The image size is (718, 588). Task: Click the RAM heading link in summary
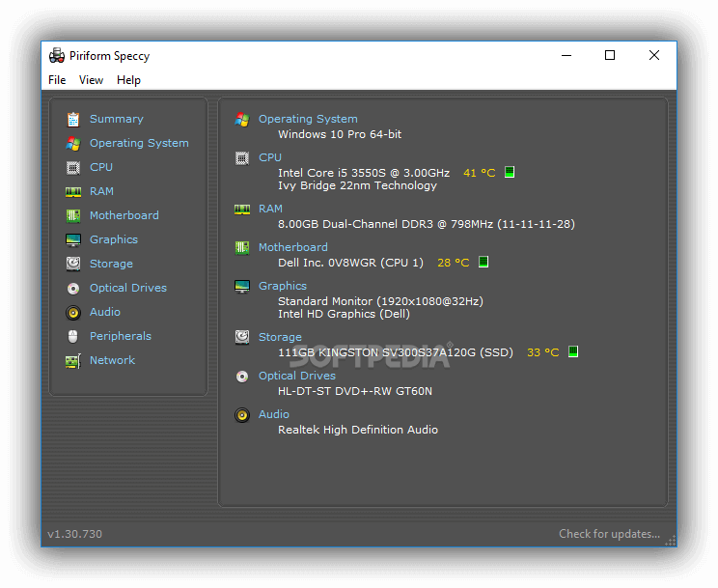click(270, 209)
